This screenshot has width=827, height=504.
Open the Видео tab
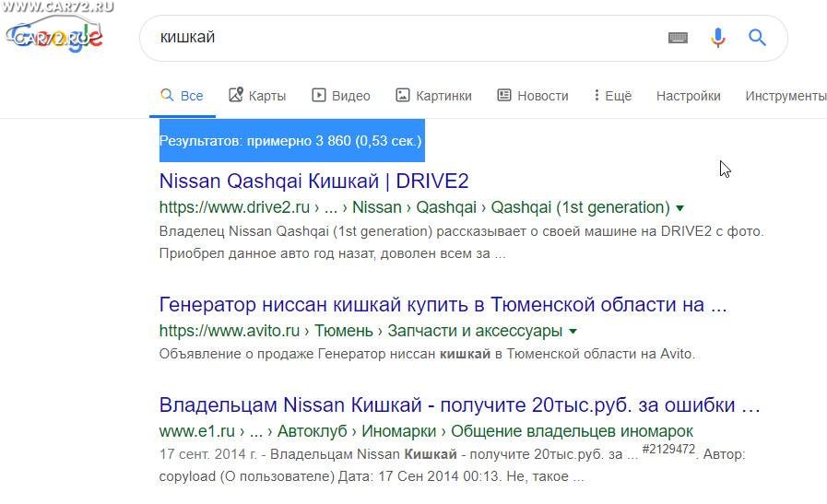click(x=341, y=96)
